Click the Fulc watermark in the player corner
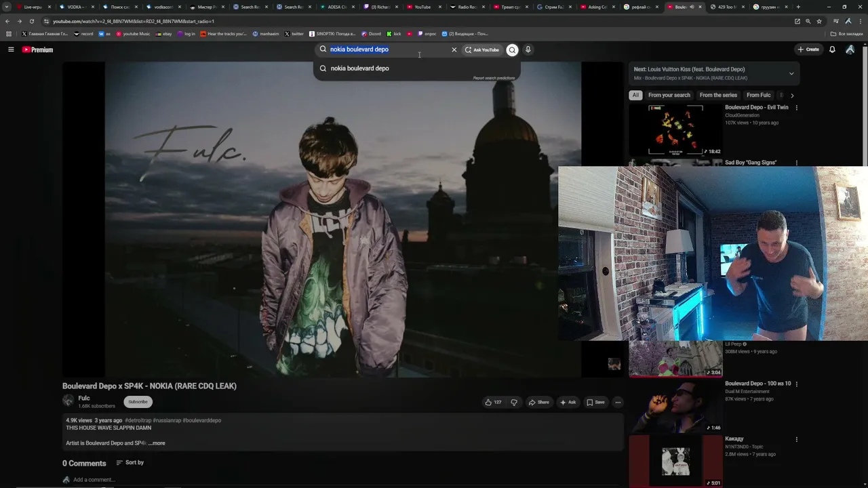Image resolution: width=868 pixels, height=488 pixels. pos(614,364)
